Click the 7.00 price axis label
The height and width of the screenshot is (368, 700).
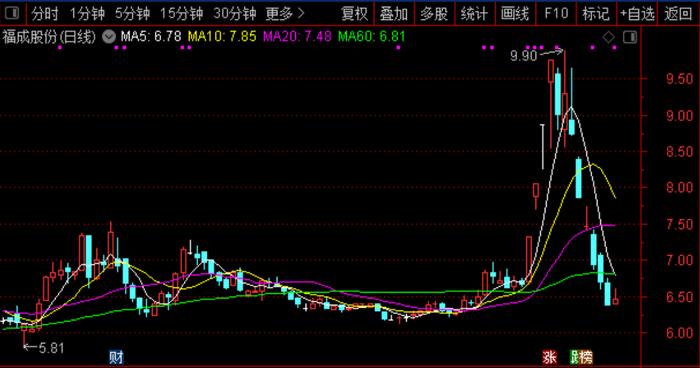[679, 260]
